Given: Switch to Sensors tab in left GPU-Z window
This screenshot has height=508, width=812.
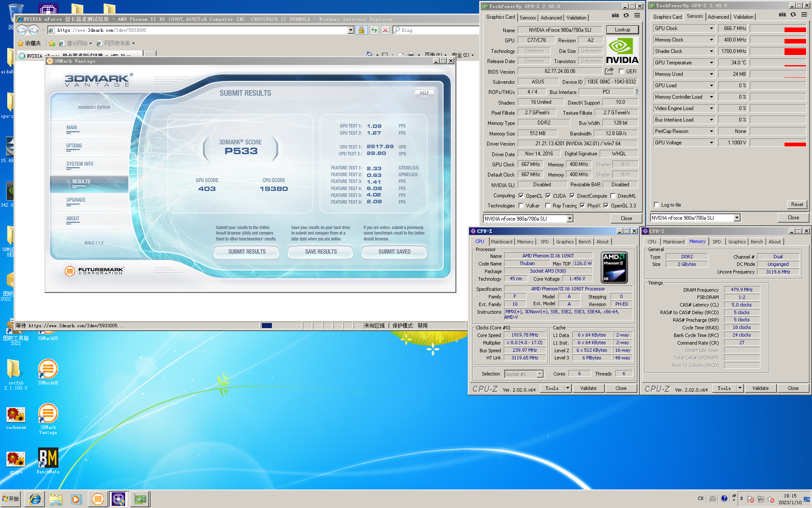Looking at the screenshot, I should pos(528,18).
